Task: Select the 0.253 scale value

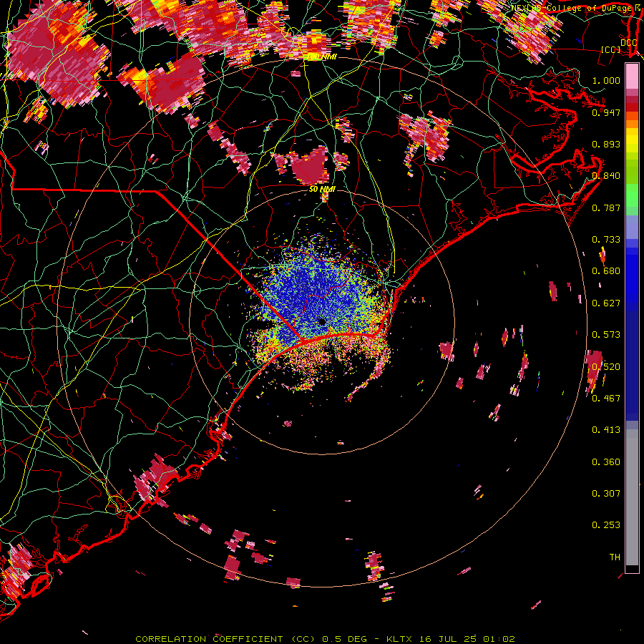Action: (x=606, y=525)
